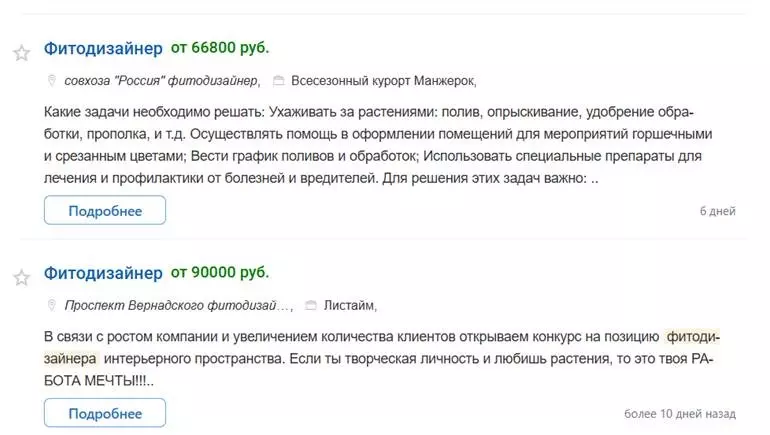The image size is (770, 435).
Task: Click the "более 10 дней назад" posting date
Action: [x=680, y=413]
